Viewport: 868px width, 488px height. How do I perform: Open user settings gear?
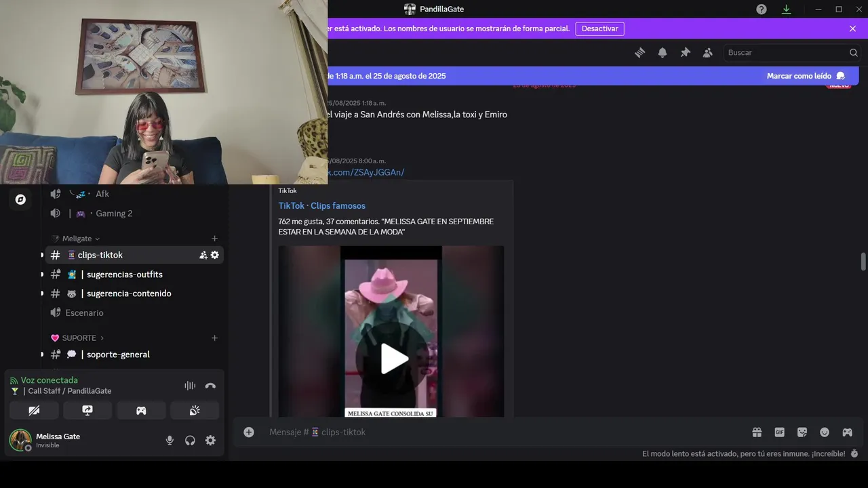210,441
